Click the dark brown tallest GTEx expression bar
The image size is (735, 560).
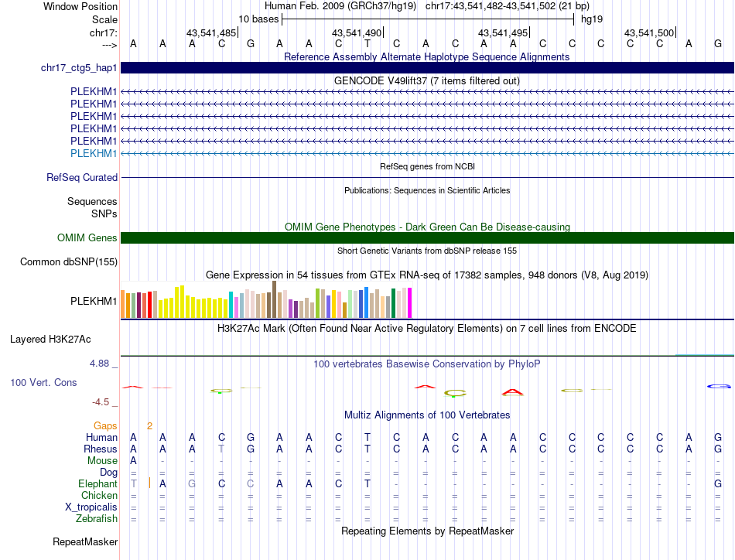pos(274,299)
